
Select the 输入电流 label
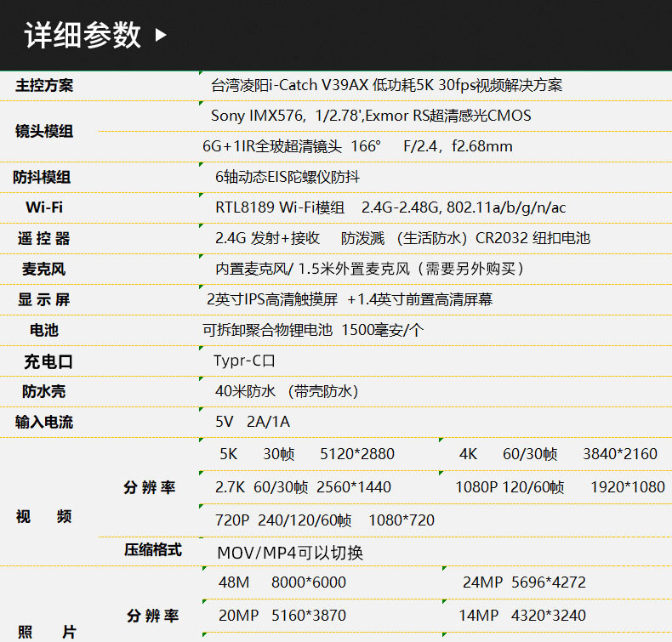(44, 423)
